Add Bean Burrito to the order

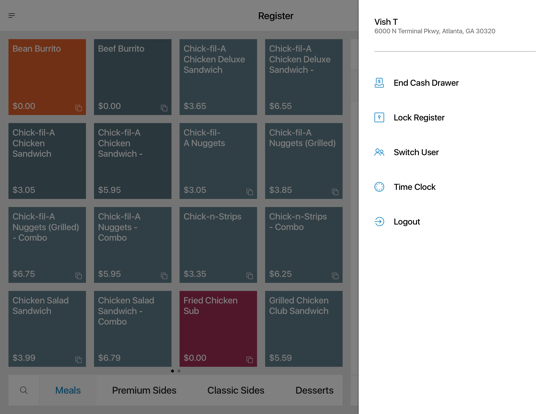pos(47,77)
